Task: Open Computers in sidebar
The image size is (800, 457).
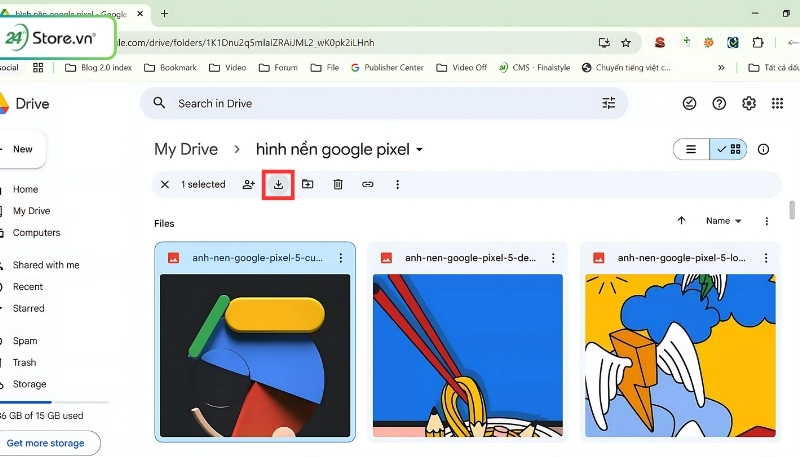Action: point(36,233)
